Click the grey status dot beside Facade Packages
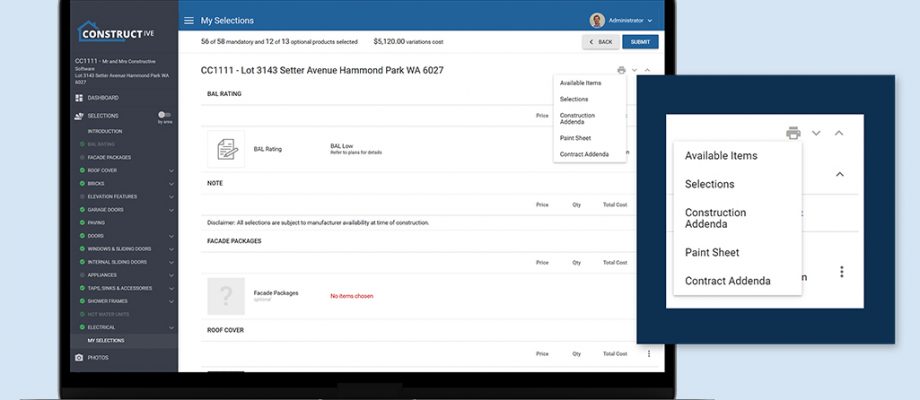 (x=82, y=158)
